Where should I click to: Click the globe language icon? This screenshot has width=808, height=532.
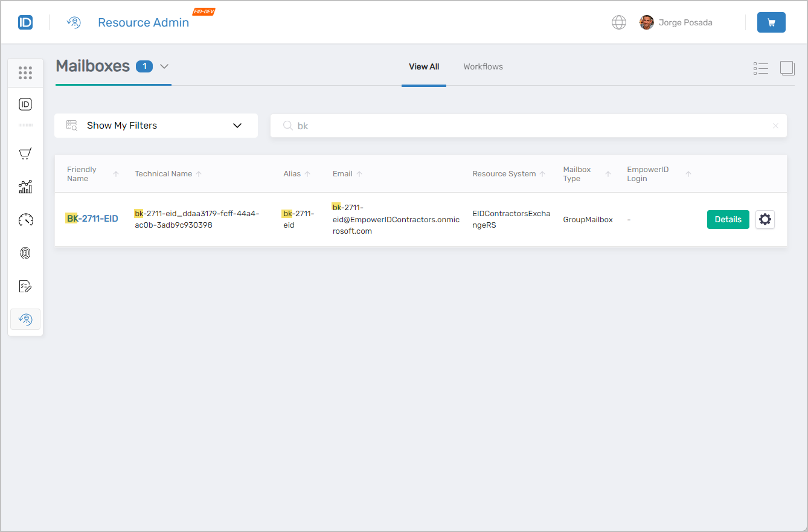click(x=618, y=22)
